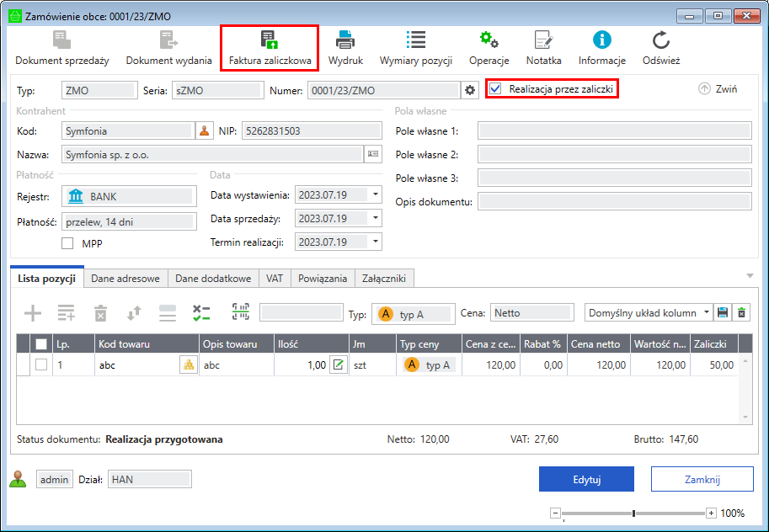Uncheck Realizacja przez zaliczki
Screen dimensions: 769x532
[x=496, y=88]
